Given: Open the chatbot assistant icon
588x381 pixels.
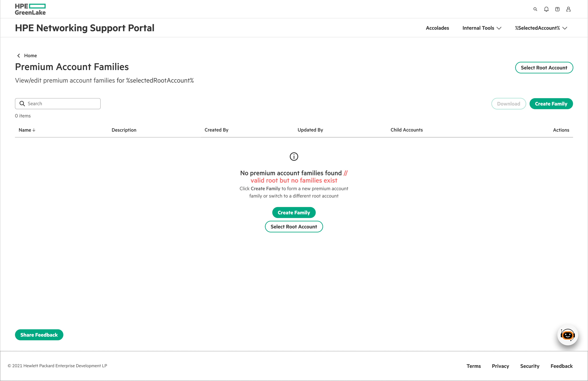Looking at the screenshot, I should click(x=568, y=335).
